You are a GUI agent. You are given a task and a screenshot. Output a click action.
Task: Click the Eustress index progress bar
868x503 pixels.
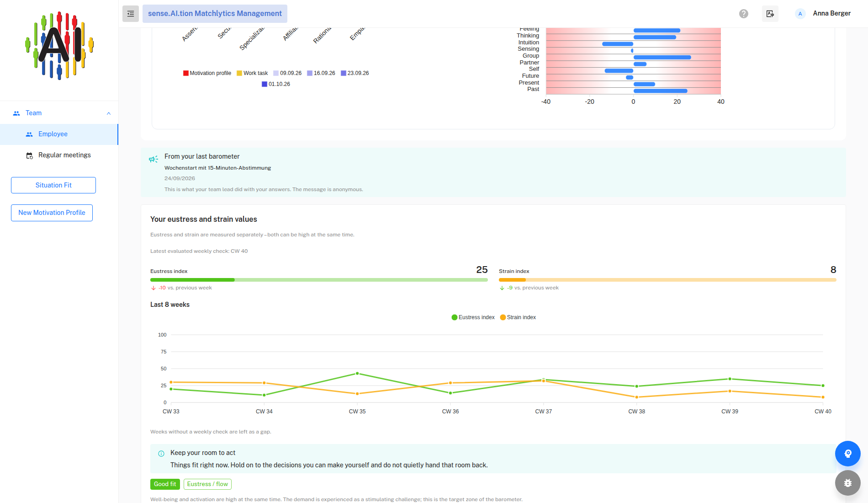click(319, 280)
